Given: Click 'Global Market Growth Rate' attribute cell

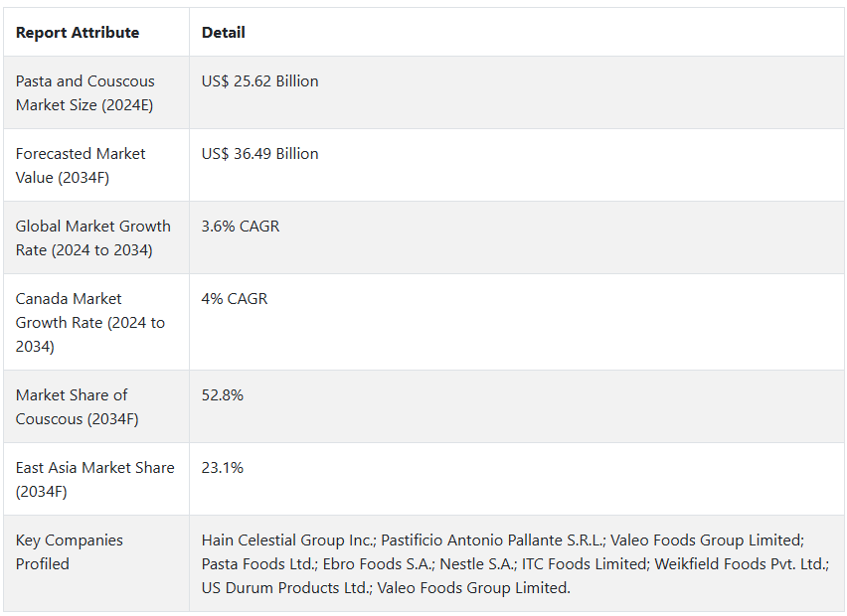Looking at the screenshot, I should pyautogui.click(x=92, y=238).
